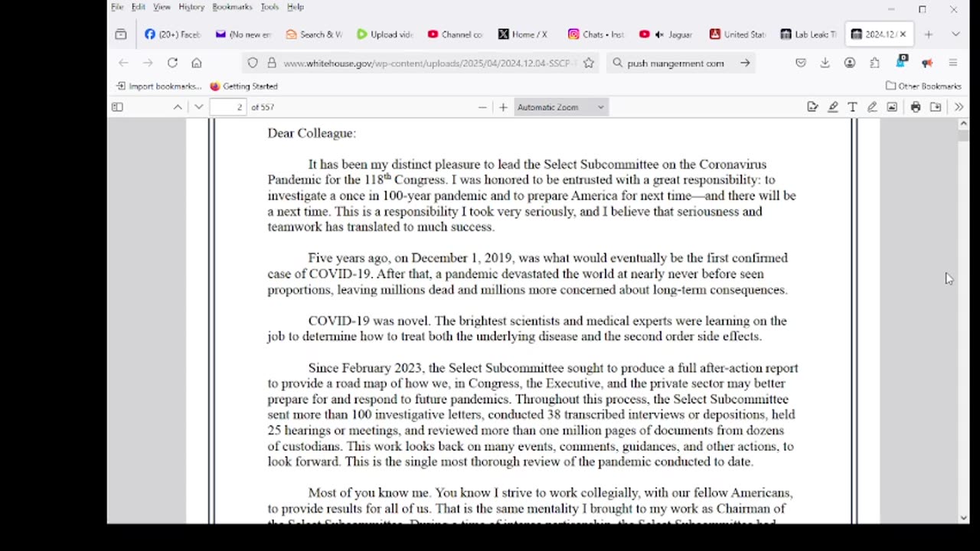Viewport: 980px width, 551px height.
Task: Go back to previous page
Action: coord(124,64)
